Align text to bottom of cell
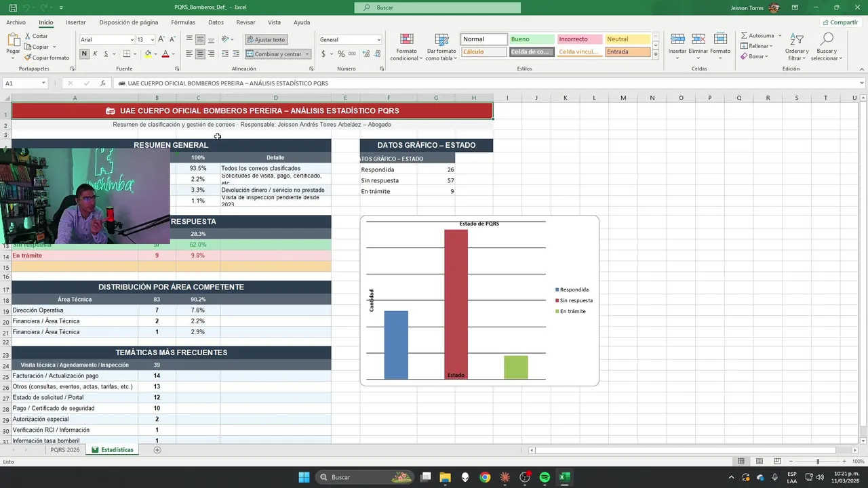 point(211,39)
